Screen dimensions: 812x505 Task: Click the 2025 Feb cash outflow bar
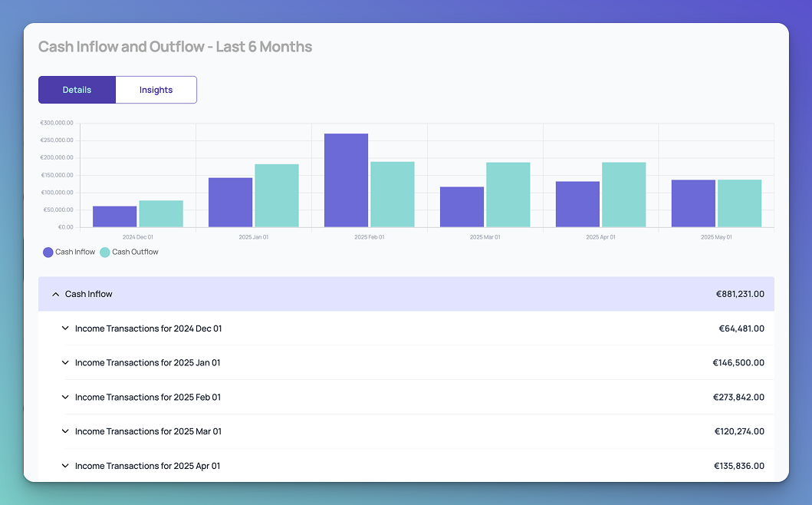pos(393,194)
